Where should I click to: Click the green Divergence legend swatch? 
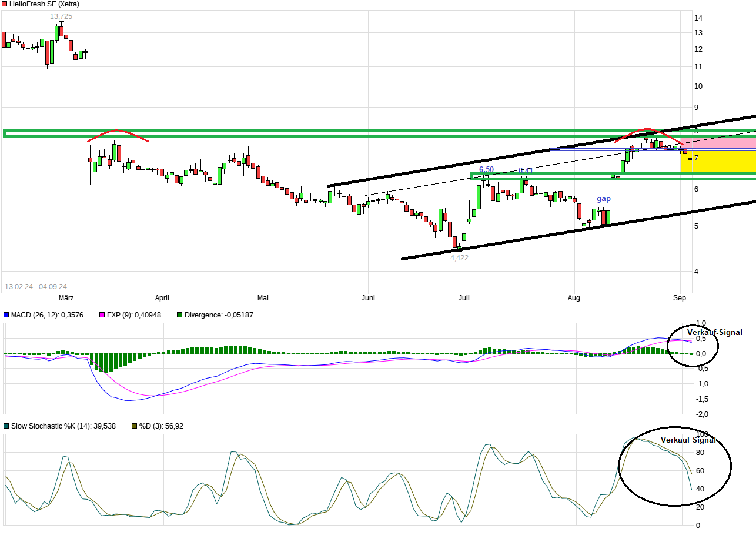click(180, 315)
